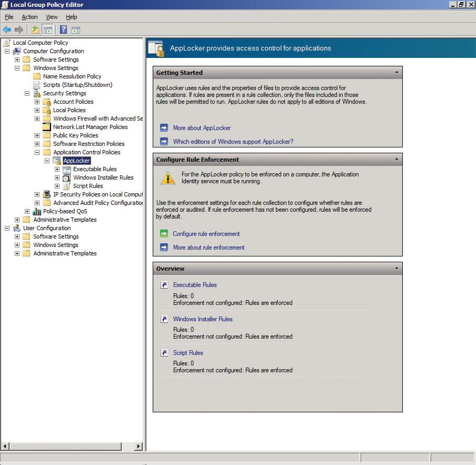Open the View menu
Image resolution: width=476 pixels, height=465 pixels.
[x=51, y=17]
